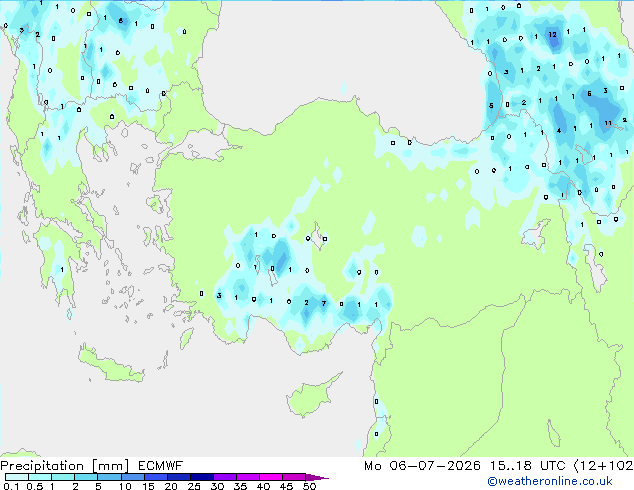Click the '12' precipitation value on map
Viewport: 634px width, 490px height.
click(552, 35)
